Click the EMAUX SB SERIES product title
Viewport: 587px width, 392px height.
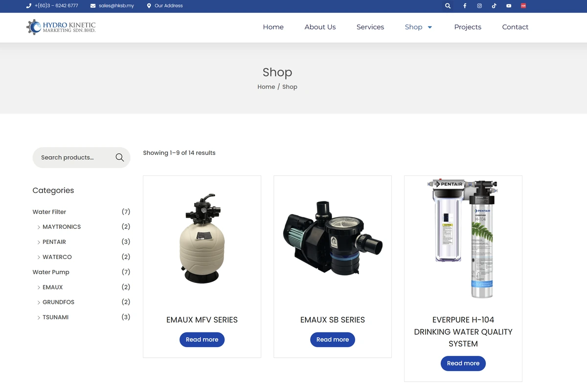(333, 320)
